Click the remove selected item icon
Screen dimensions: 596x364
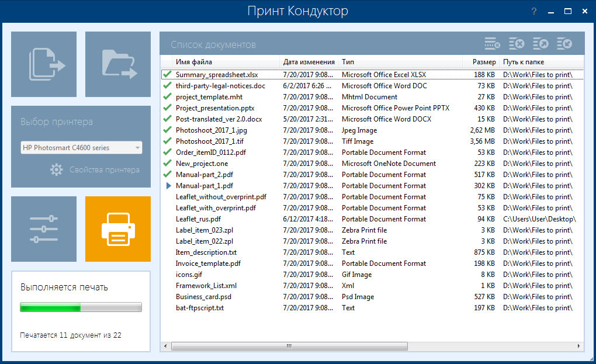tap(492, 44)
